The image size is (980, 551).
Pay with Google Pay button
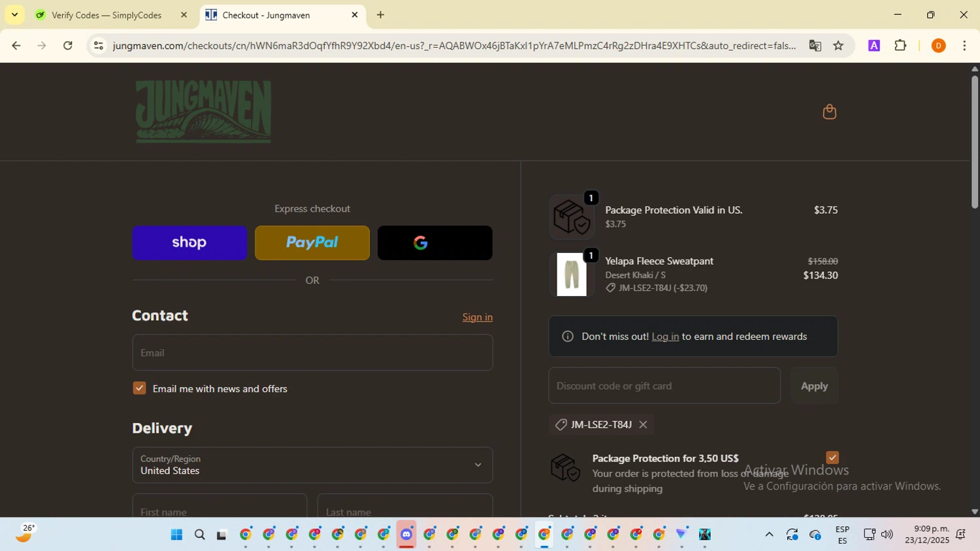(x=435, y=242)
